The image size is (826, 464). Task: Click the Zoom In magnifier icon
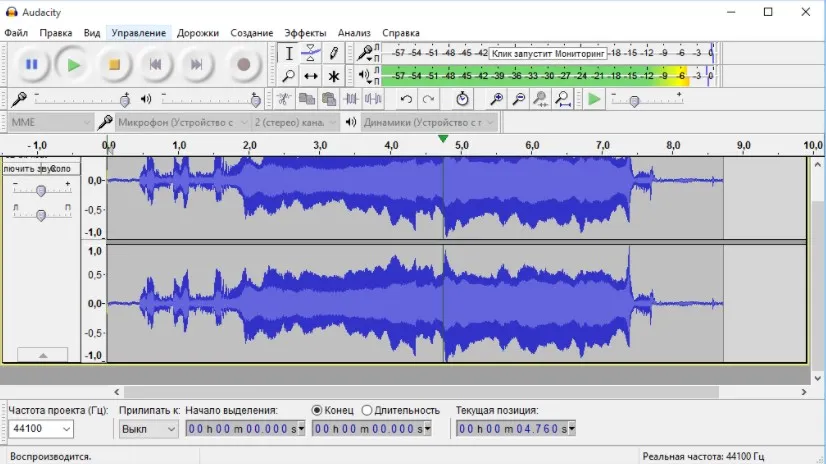(496, 99)
